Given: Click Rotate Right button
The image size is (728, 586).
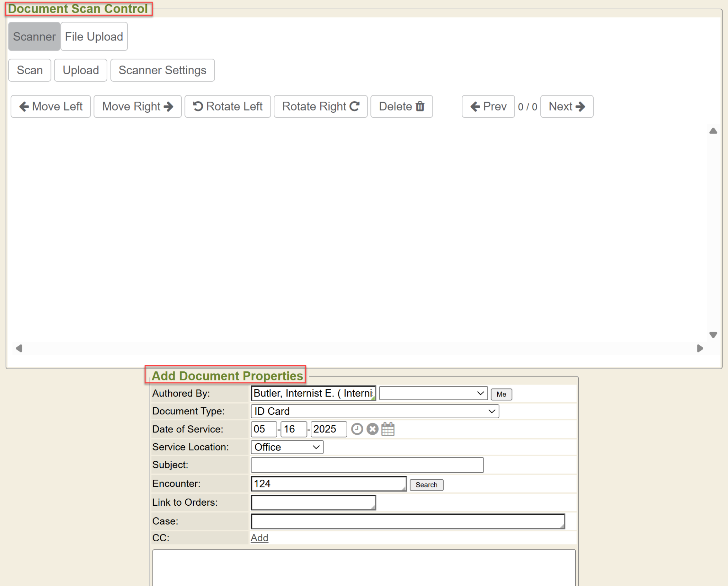Looking at the screenshot, I should (320, 106).
